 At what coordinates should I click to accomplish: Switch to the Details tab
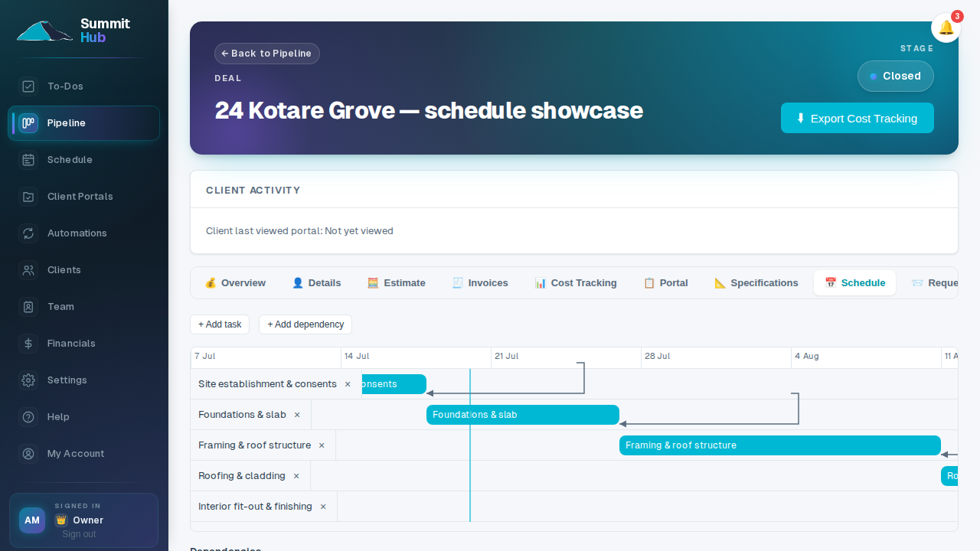(316, 283)
